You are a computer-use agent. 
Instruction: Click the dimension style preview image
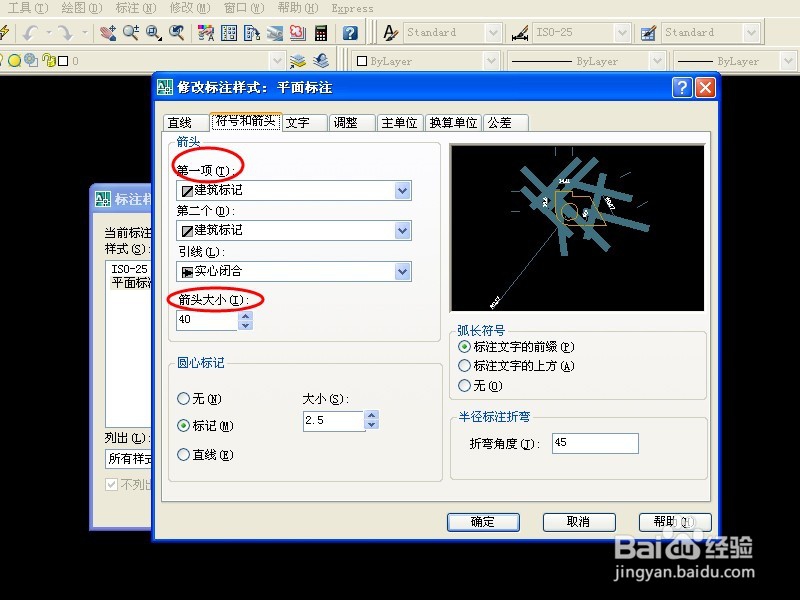coord(578,228)
